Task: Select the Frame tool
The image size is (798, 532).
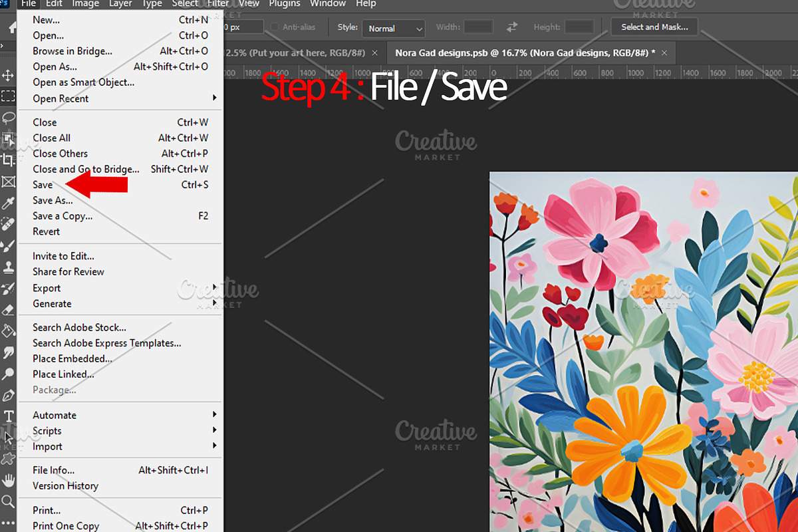Action: coord(8,182)
